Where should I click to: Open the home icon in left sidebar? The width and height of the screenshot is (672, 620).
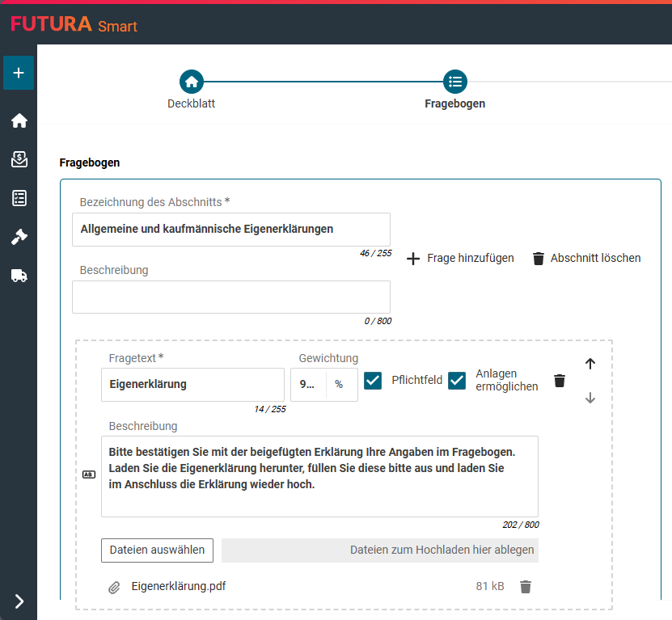click(19, 120)
